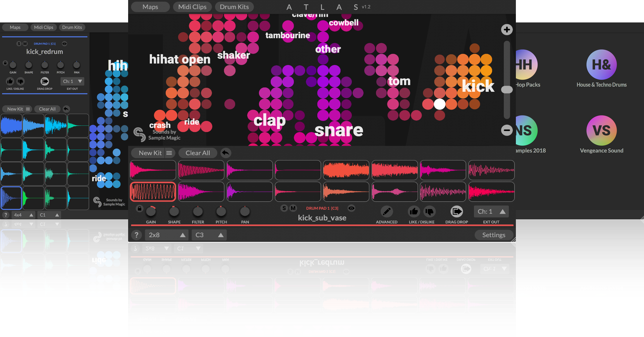
Task: Click the FILTER knob in the main window
Action: 198,211
